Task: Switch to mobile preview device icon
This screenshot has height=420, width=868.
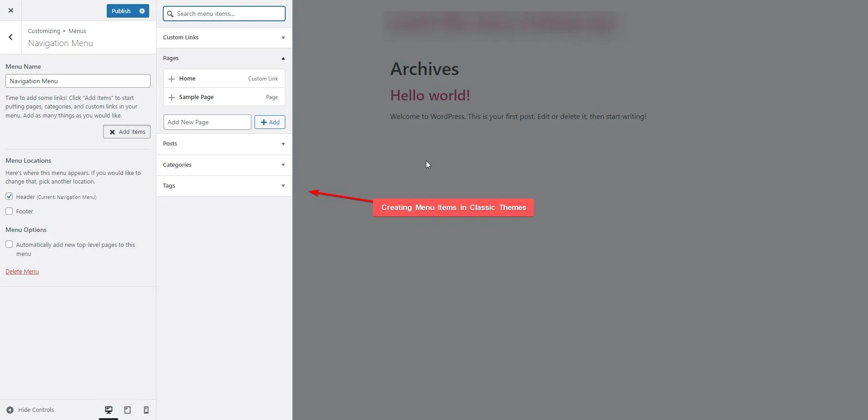Action: point(146,410)
